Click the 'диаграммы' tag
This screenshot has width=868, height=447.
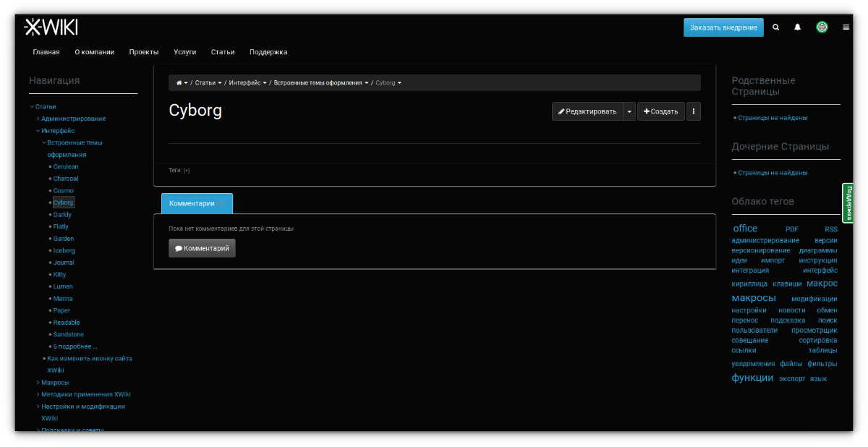[818, 250]
